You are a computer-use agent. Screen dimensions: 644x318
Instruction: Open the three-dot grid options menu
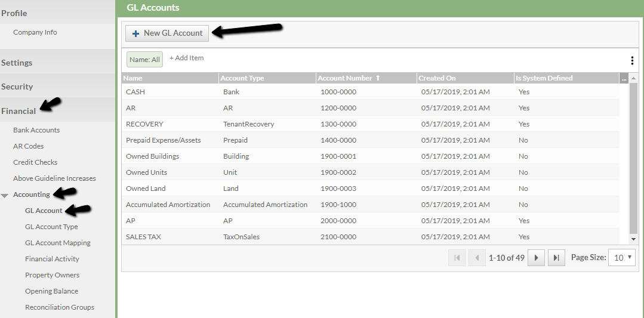pyautogui.click(x=632, y=60)
